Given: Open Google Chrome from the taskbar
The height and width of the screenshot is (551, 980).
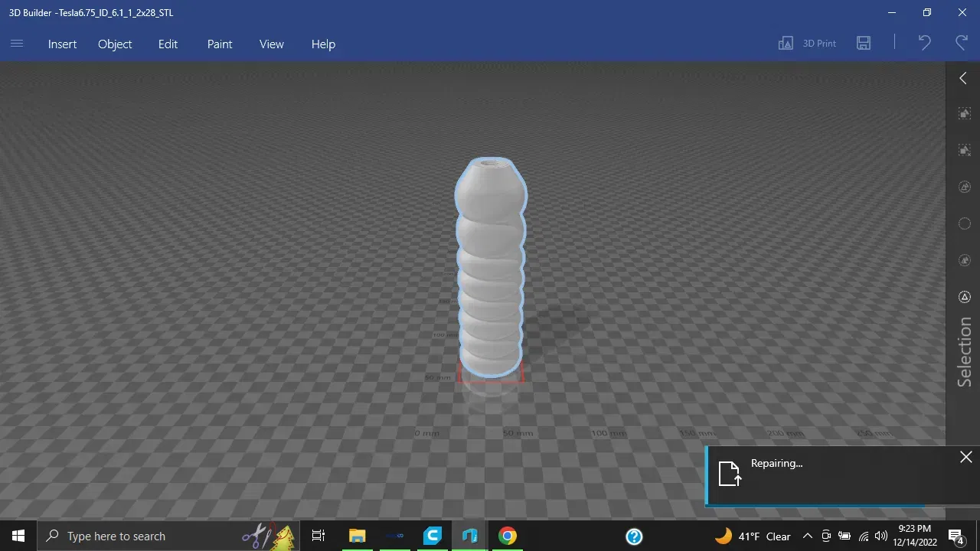Looking at the screenshot, I should click(508, 536).
